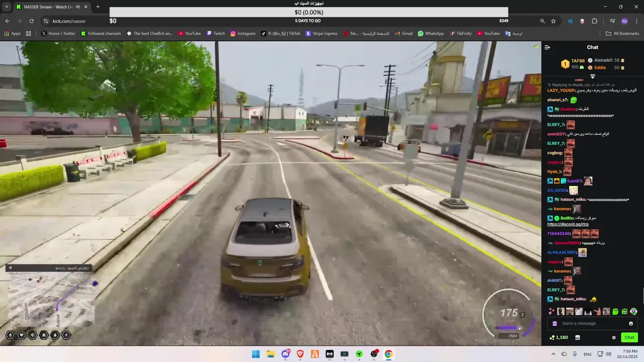View site information icon in address bar
Screen dimensions: 644x362
point(46,21)
